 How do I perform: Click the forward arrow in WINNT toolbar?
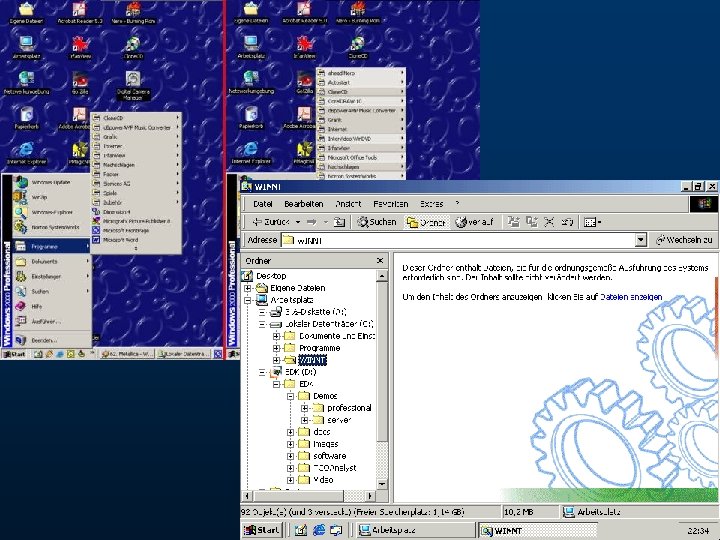312,222
